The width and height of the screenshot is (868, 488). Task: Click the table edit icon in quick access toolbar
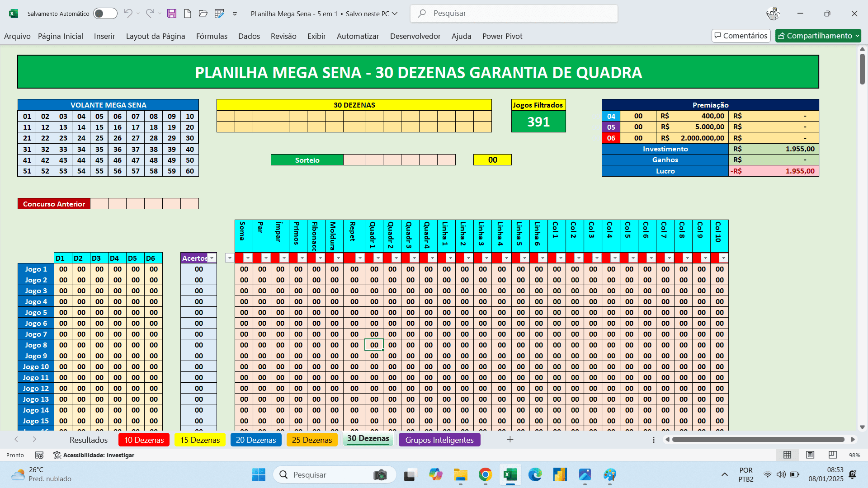click(x=219, y=14)
